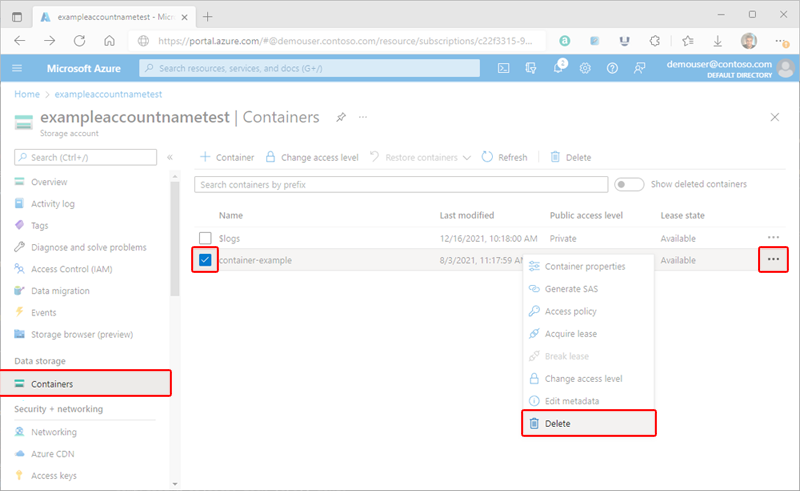This screenshot has height=491, width=800.
Task: Check the $logs container checkbox
Action: (205, 238)
